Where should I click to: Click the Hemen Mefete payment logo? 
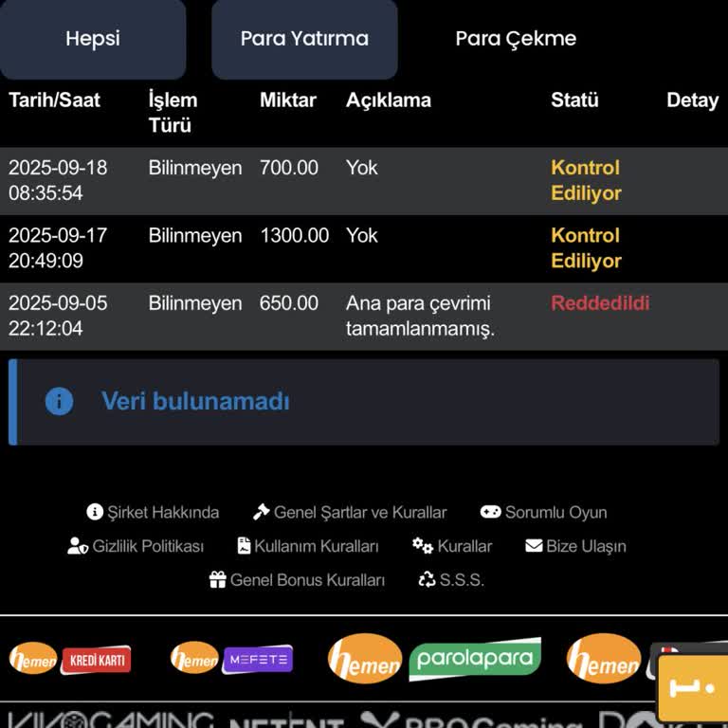[231, 659]
